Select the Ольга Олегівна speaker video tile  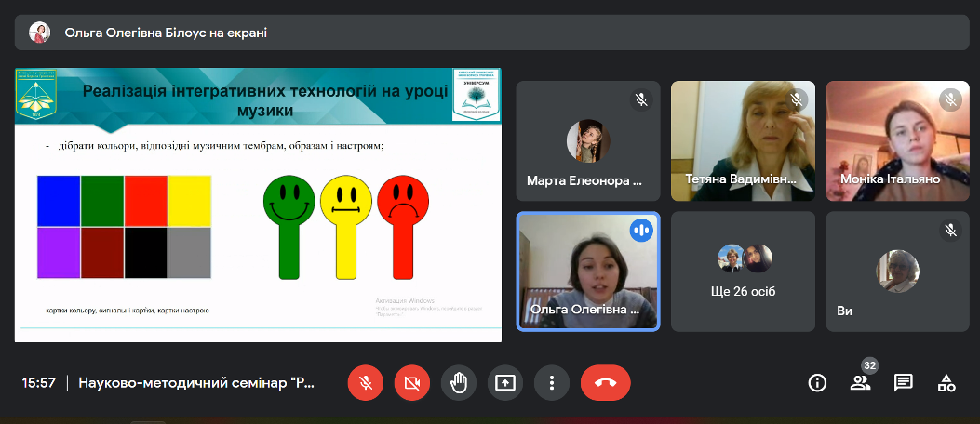(588, 271)
